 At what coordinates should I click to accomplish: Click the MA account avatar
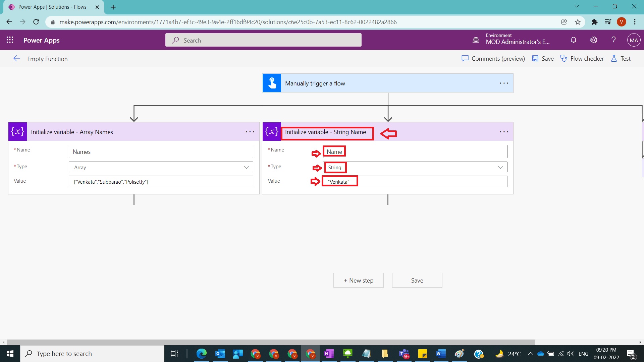tap(634, 40)
